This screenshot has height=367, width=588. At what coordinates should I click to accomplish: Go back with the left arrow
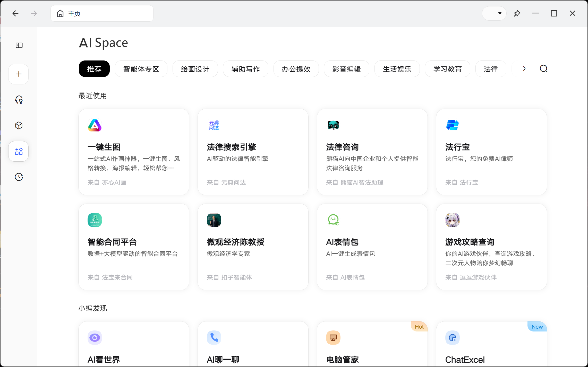tap(15, 13)
